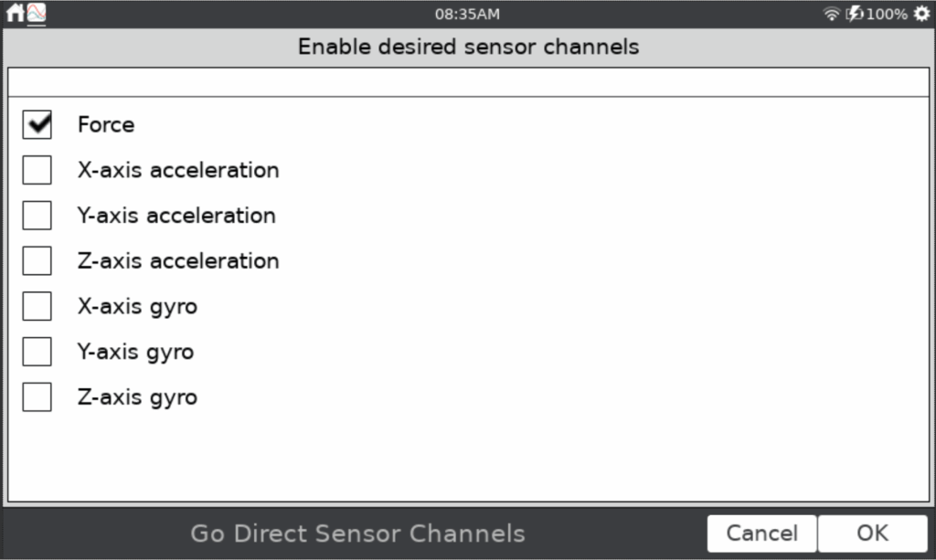Turn on the X-axis gyro channel
This screenshot has width=936, height=560.
(x=37, y=306)
